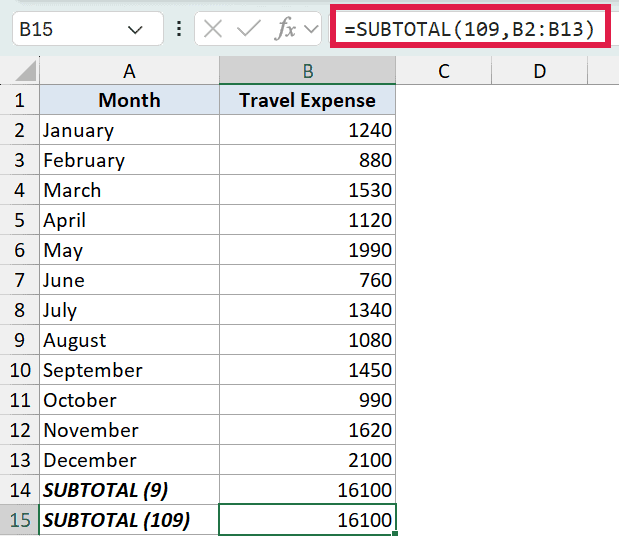Select row 2 header
The height and width of the screenshot is (536, 619).
pos(20,130)
